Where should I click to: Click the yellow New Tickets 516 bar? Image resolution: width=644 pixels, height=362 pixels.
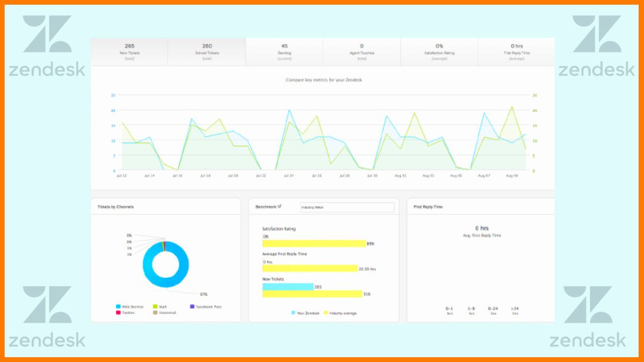312,294
